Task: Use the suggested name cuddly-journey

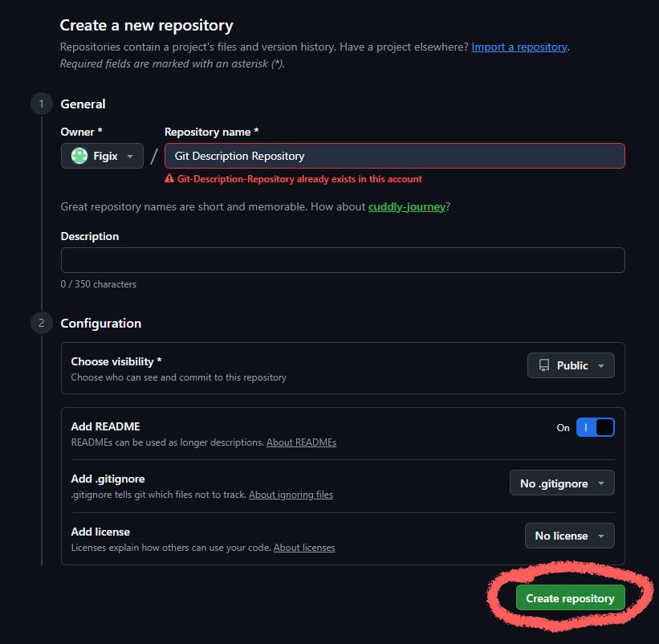Action: click(406, 206)
